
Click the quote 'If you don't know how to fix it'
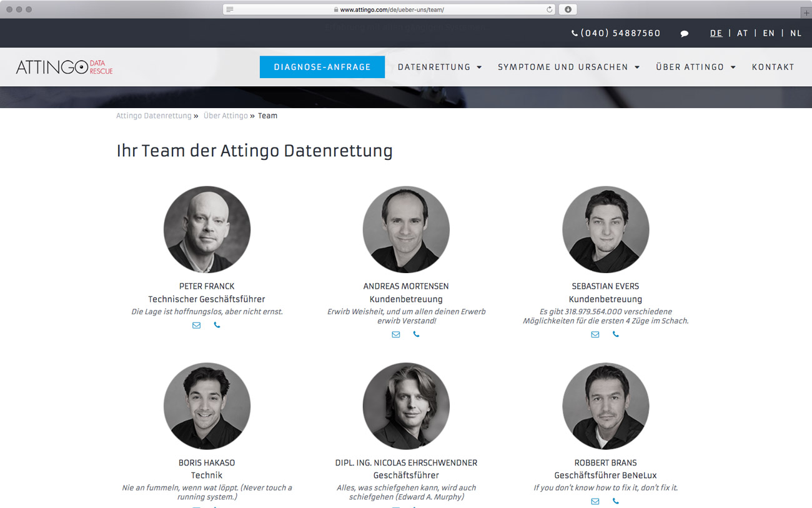[605, 487]
